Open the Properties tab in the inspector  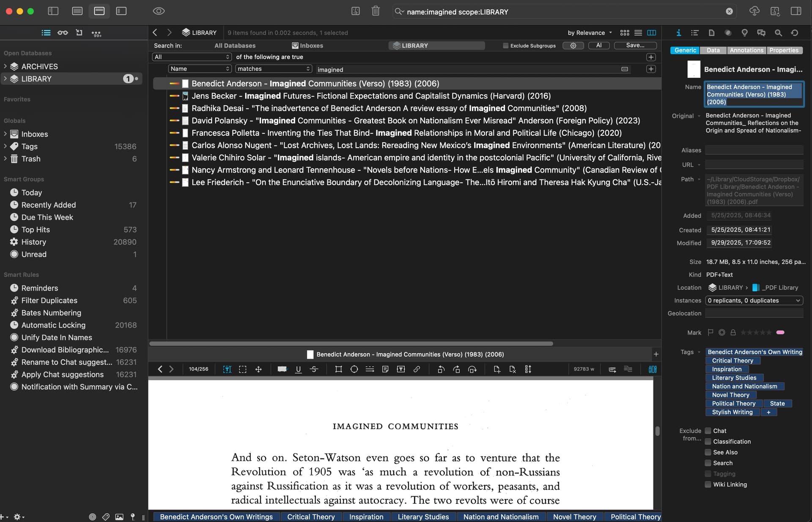coord(784,50)
